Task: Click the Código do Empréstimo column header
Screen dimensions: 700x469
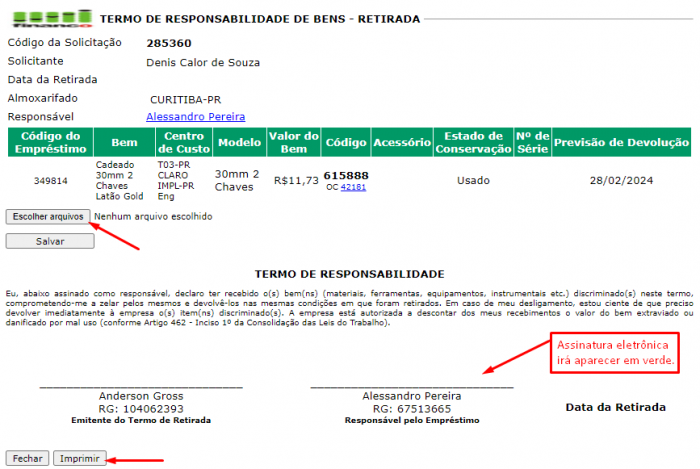Action: 50,142
